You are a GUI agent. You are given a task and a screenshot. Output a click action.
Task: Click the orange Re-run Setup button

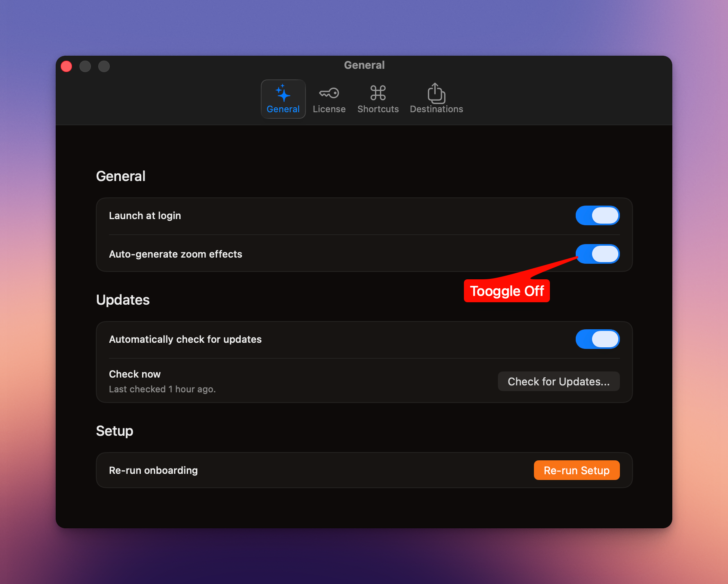(577, 470)
